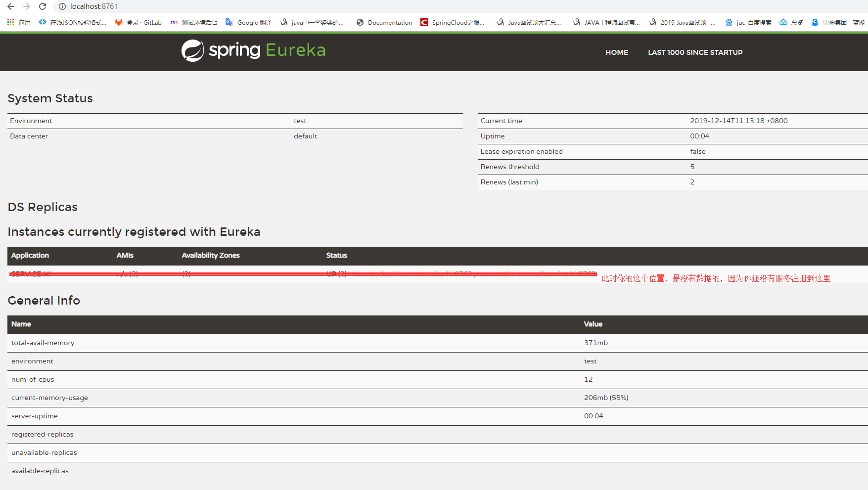The width and height of the screenshot is (868, 490).
Task: Click the browser forward arrow
Action: (x=27, y=6)
